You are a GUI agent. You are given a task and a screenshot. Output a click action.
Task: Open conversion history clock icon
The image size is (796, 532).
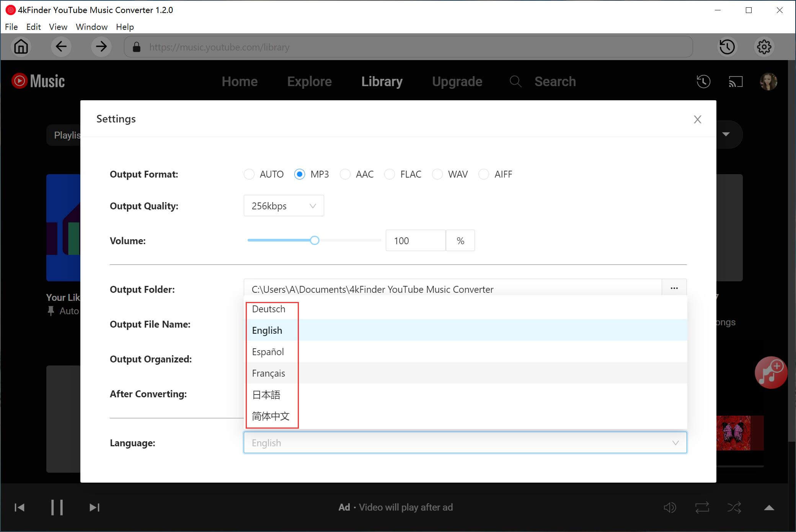[x=727, y=47]
